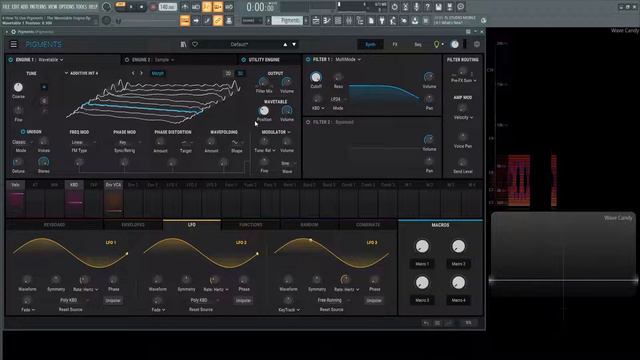Click FL Studio metronome icon

point(185,7)
